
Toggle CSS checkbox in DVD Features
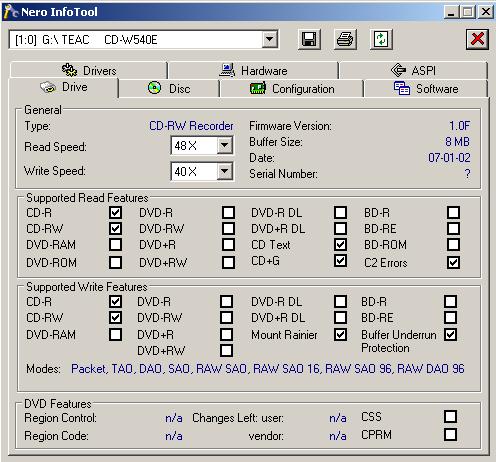tap(450, 416)
